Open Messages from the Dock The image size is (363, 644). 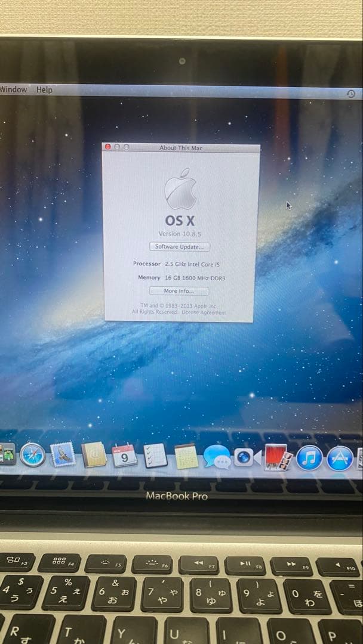coord(217,457)
